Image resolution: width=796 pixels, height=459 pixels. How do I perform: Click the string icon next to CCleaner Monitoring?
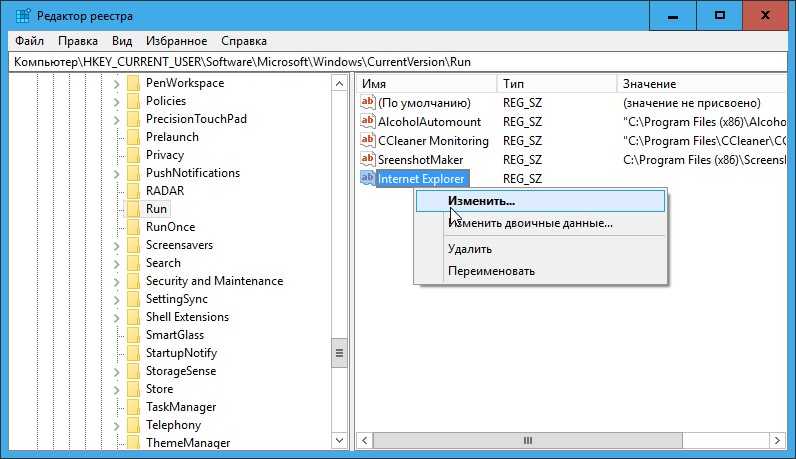[368, 140]
